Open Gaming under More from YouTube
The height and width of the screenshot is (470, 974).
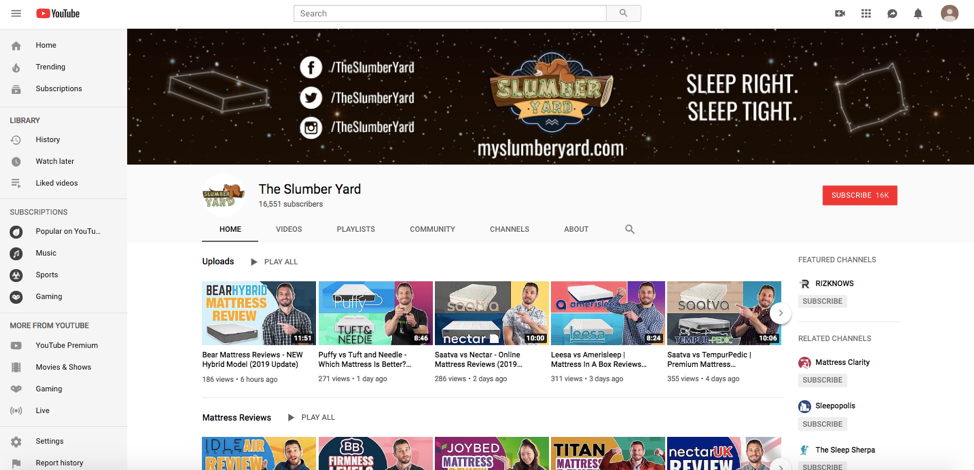[63, 389]
